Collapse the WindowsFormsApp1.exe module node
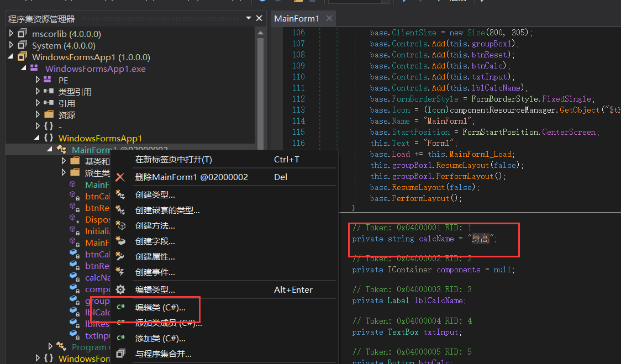The height and width of the screenshot is (364, 621). pyautogui.click(x=24, y=68)
